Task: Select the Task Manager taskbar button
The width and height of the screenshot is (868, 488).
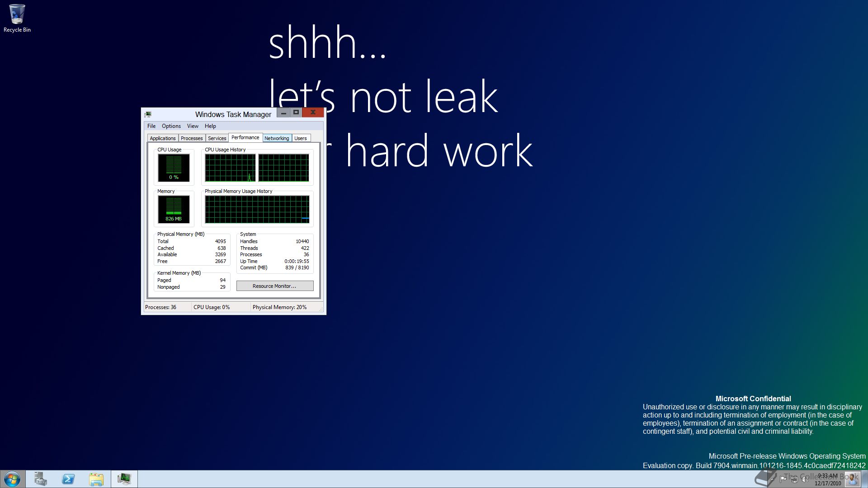Action: coord(124,479)
